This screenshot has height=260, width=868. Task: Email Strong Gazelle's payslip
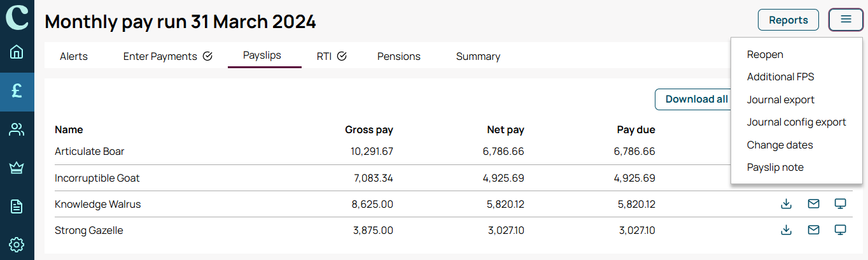tap(813, 230)
